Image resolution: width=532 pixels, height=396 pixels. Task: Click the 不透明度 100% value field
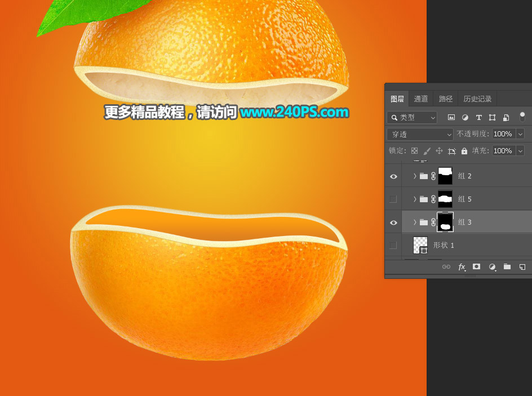(504, 134)
